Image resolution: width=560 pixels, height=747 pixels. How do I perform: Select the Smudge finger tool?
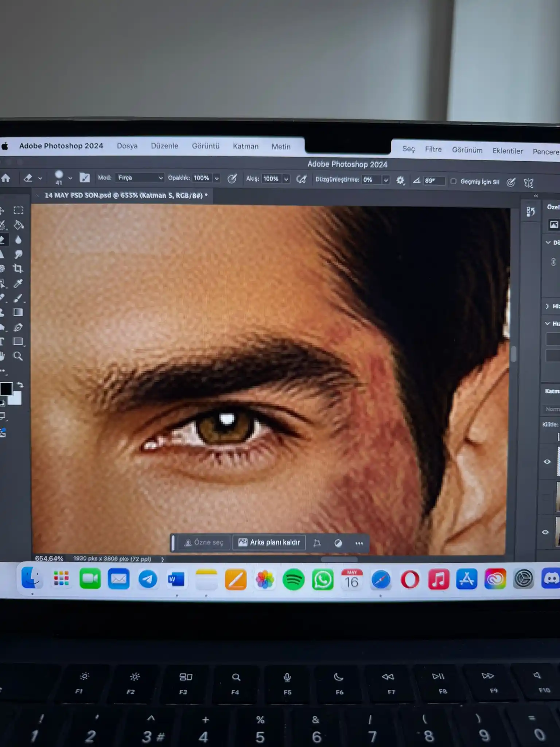point(18,254)
